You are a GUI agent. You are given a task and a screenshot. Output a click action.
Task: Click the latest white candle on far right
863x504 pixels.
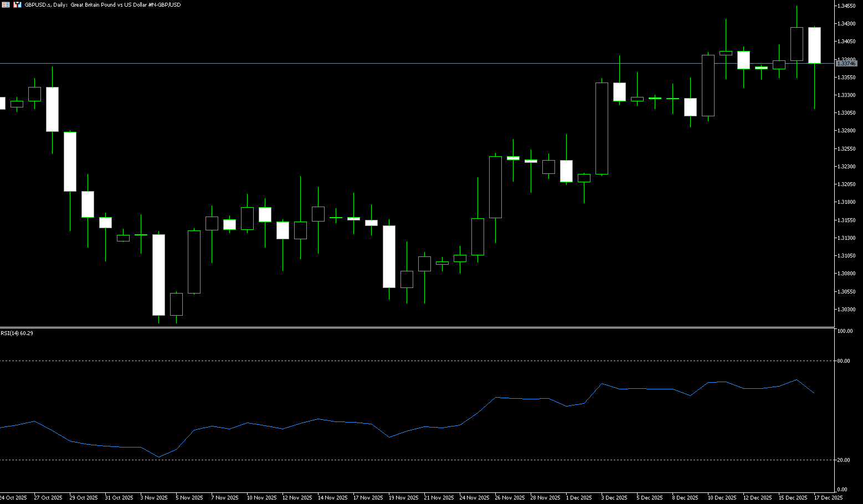[x=814, y=45]
